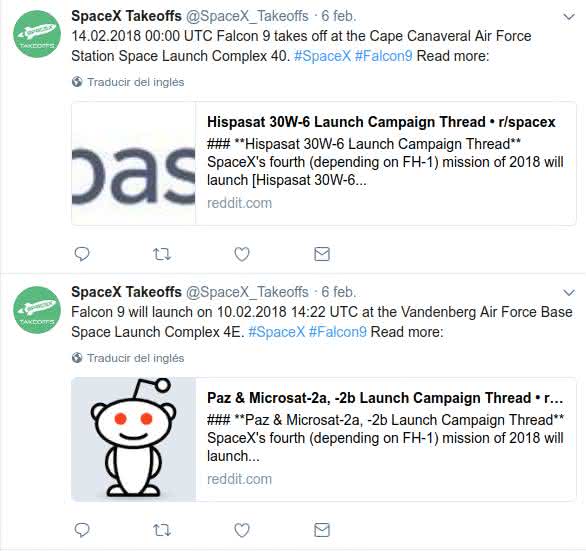Open #SpaceX hashtag in first tweet
Image resolution: width=586 pixels, height=551 pixels.
click(x=322, y=56)
